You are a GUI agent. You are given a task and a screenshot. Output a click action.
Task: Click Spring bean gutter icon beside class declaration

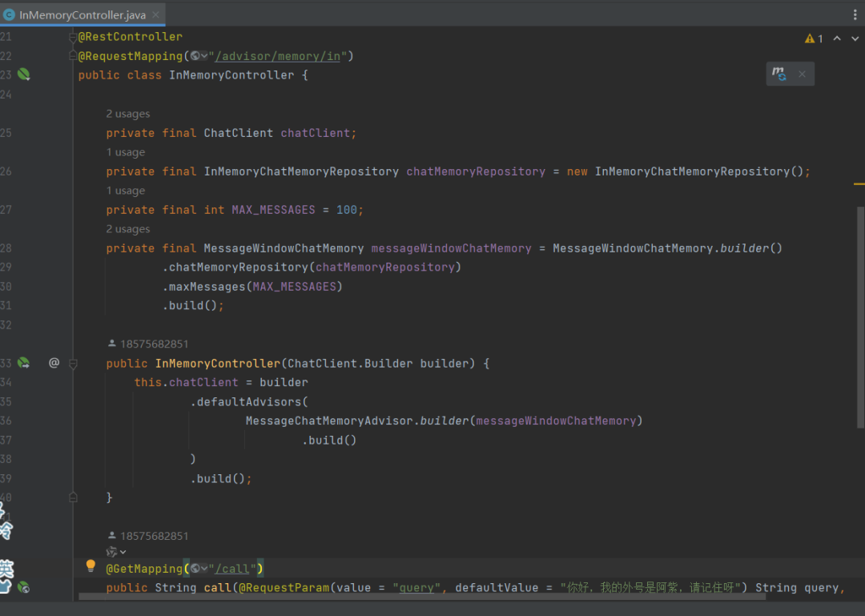coord(24,74)
